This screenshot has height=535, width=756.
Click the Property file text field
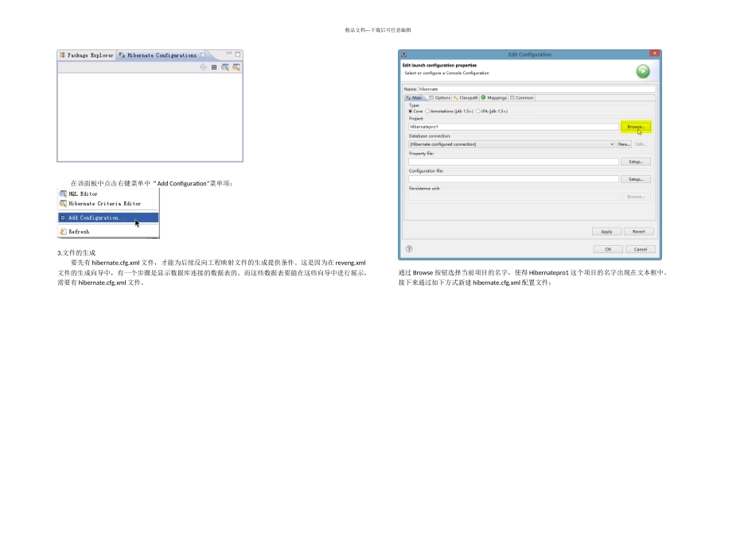coord(513,162)
